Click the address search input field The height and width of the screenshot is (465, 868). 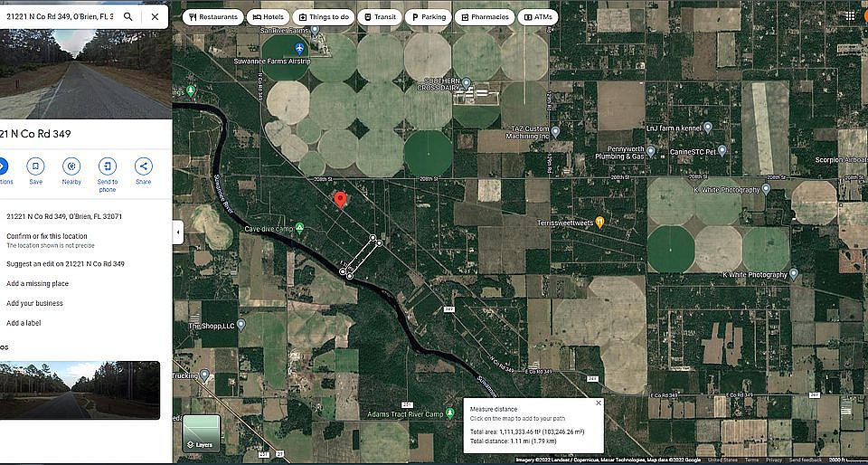[x=60, y=16]
